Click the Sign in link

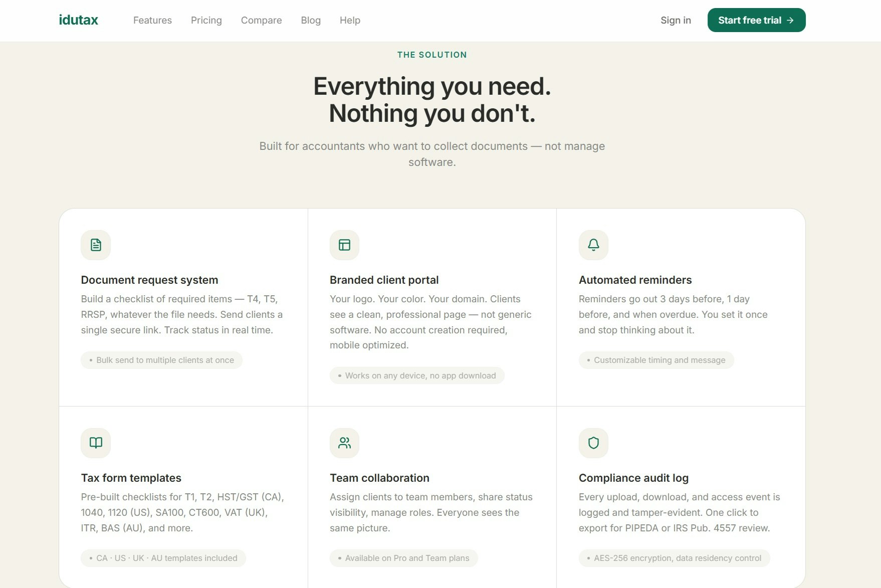[x=676, y=20]
